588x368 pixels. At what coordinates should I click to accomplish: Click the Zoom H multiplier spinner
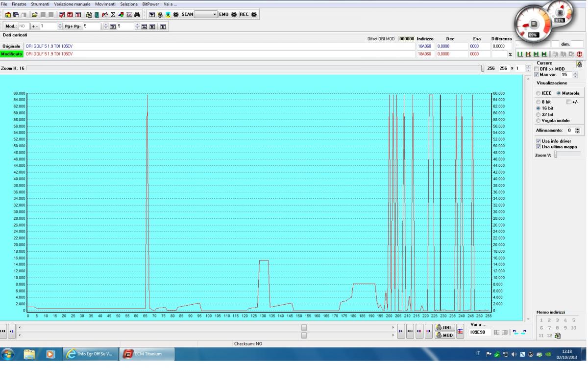pyautogui.click(x=528, y=68)
